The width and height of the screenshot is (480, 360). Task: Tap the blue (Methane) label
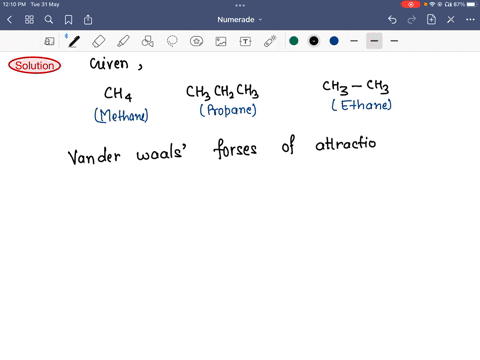(x=121, y=115)
